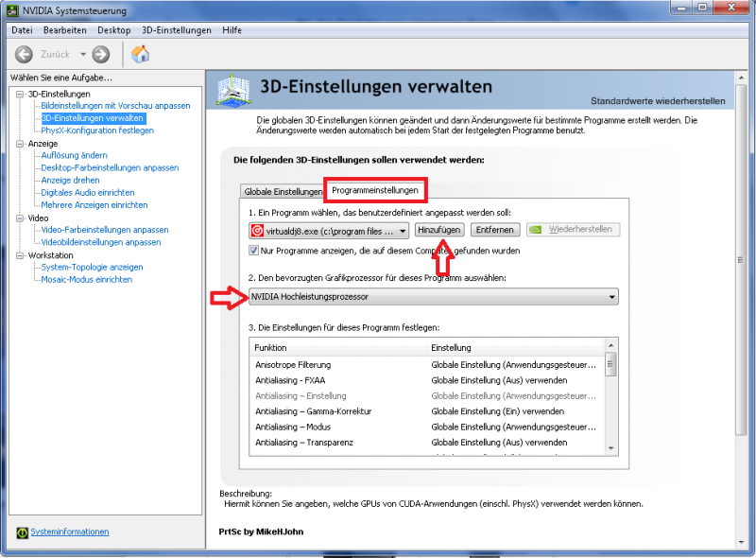Click the Wiederherstellen button

coord(574,230)
